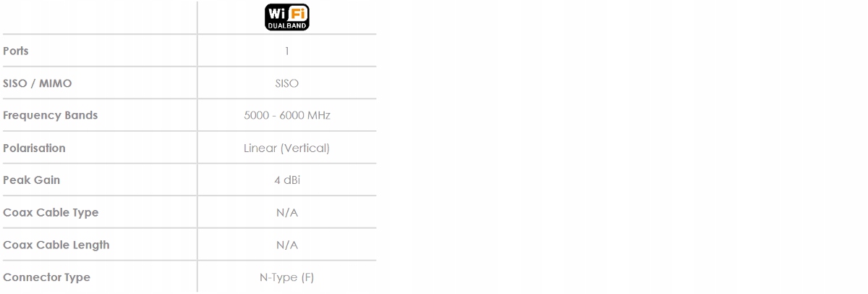Select the SISO / MIMO row label
The height and width of the screenshot is (294, 868).
[x=38, y=83]
